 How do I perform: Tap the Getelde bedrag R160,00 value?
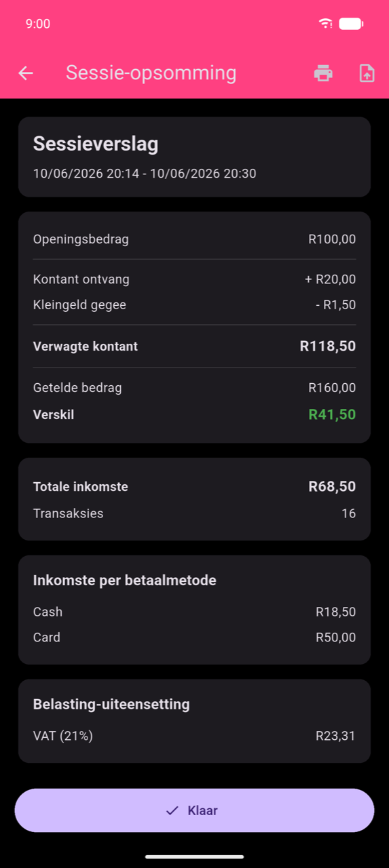332,388
